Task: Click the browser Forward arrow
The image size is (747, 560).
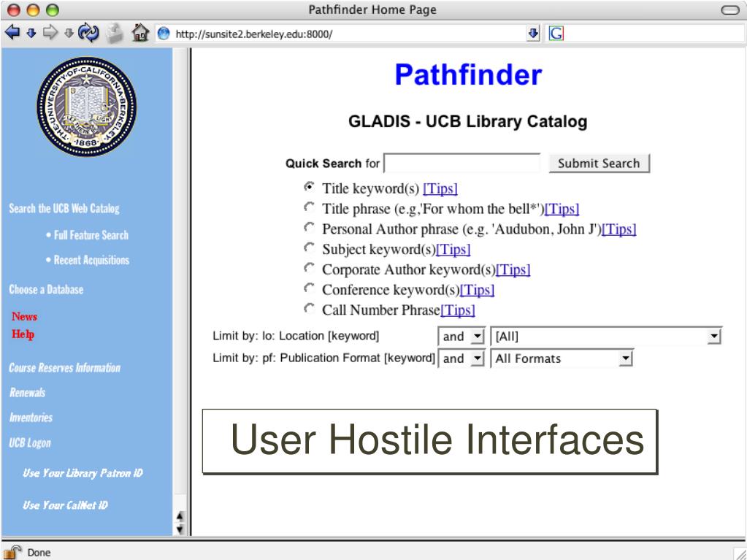Action: pyautogui.click(x=50, y=33)
